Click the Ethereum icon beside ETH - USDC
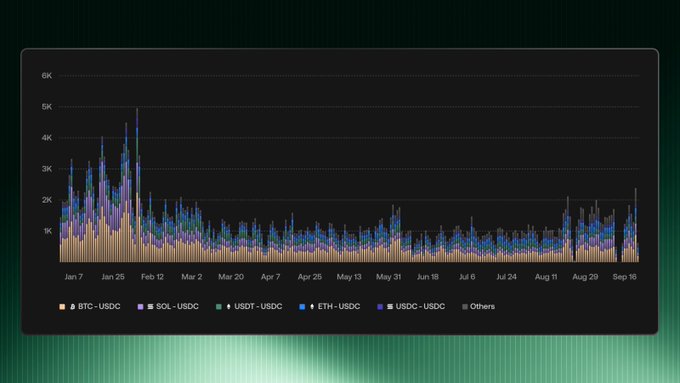 click(x=312, y=307)
